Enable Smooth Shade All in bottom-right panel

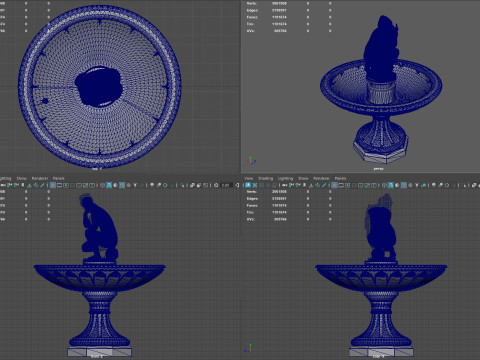[391, 185]
